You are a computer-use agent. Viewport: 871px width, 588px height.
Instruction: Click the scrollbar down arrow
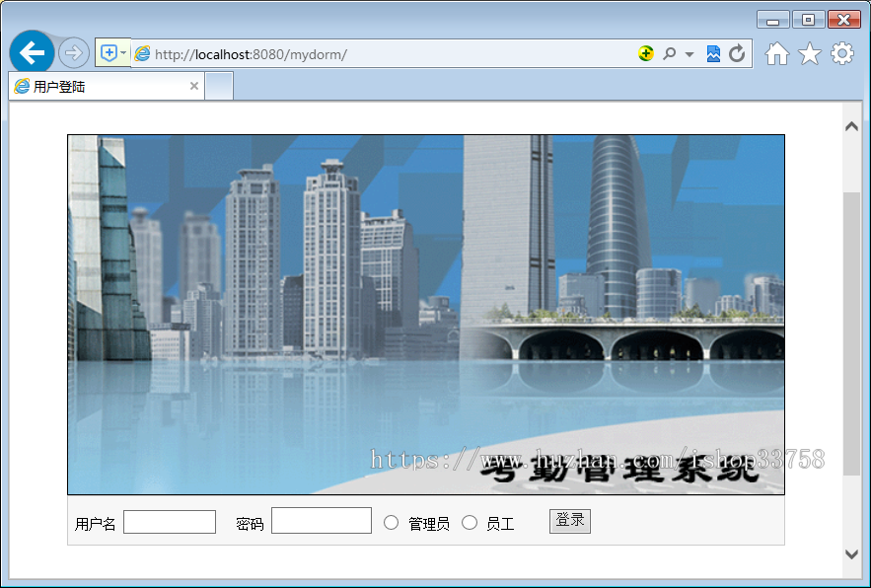(x=851, y=554)
